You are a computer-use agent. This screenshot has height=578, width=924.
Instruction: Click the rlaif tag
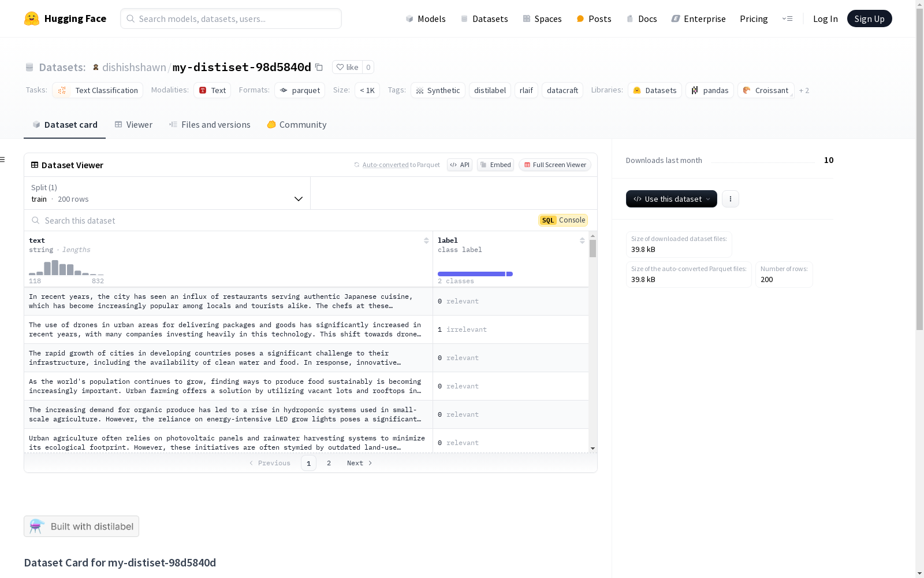click(526, 90)
